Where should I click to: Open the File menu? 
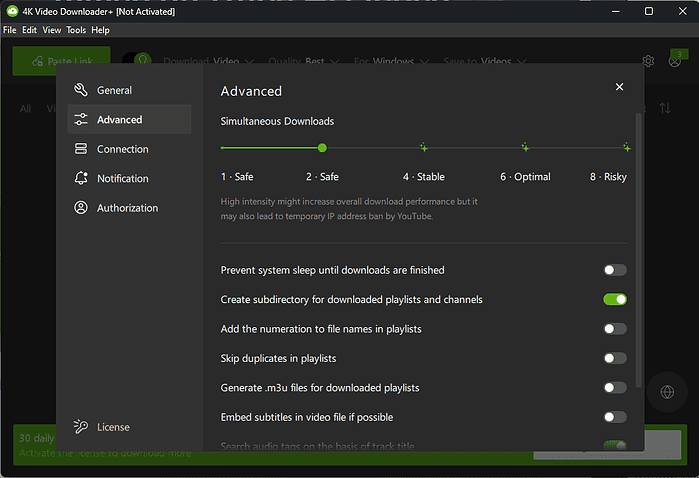[10, 30]
